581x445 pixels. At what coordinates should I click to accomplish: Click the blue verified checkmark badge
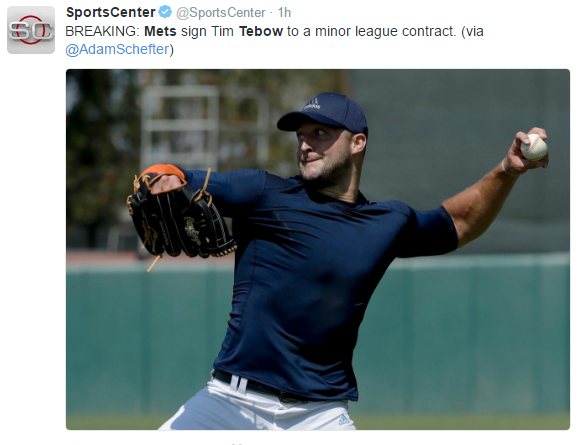pyautogui.click(x=165, y=12)
